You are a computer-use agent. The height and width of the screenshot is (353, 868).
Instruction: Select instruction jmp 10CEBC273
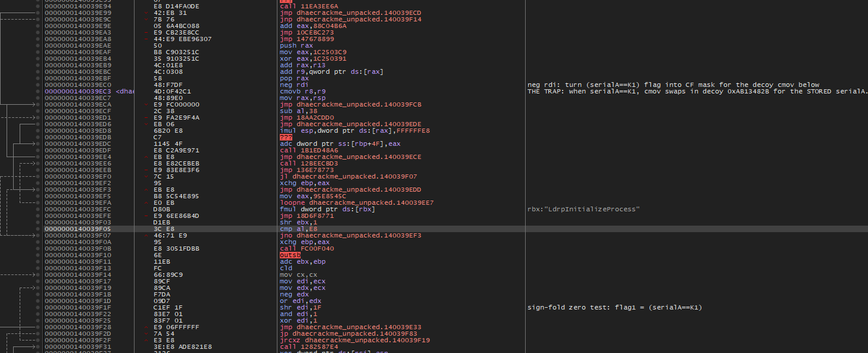point(307,32)
